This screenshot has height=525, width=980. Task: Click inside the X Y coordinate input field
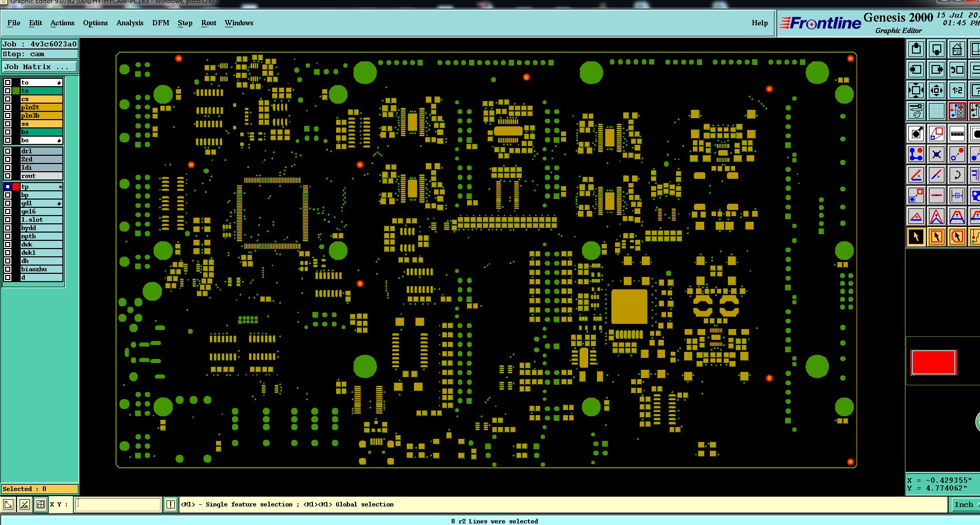[118, 505]
